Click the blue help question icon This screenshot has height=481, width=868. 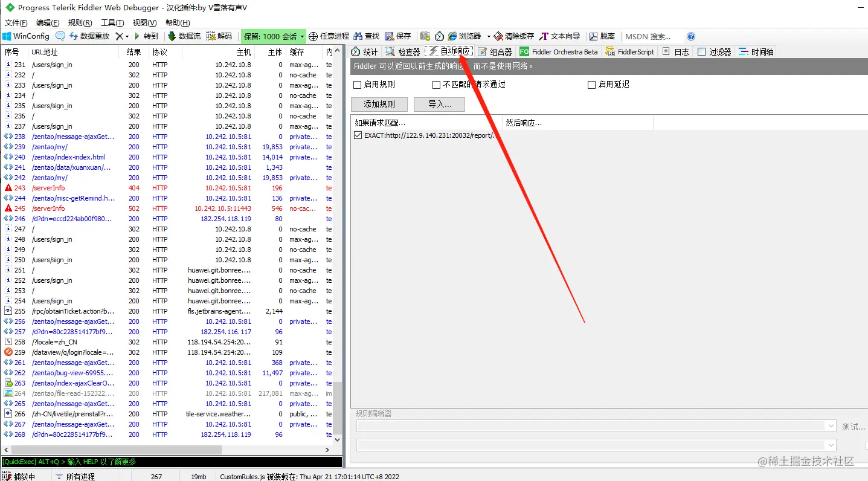(691, 36)
